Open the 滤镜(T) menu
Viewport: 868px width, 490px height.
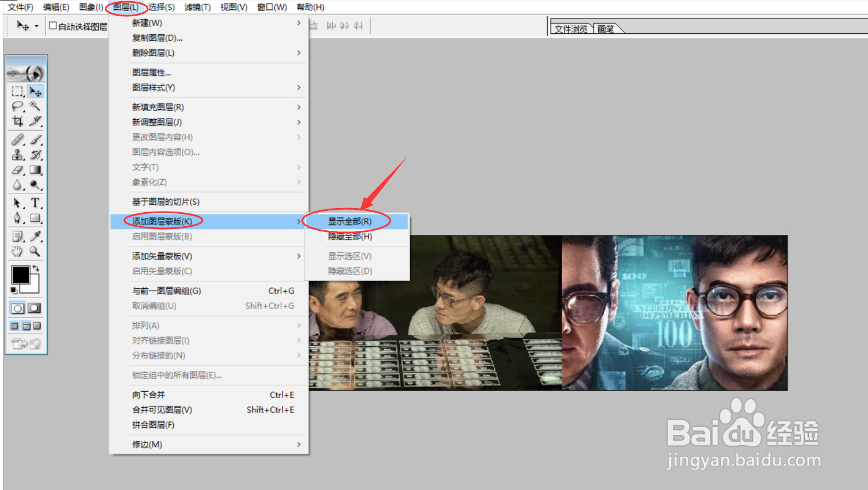click(198, 7)
